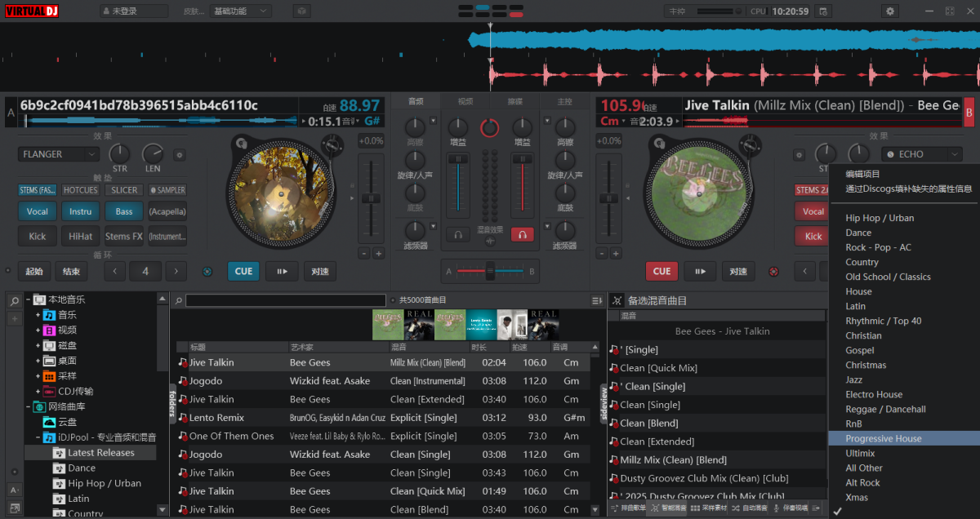Click the magnifier icon in the track browser search bar

pos(180,299)
